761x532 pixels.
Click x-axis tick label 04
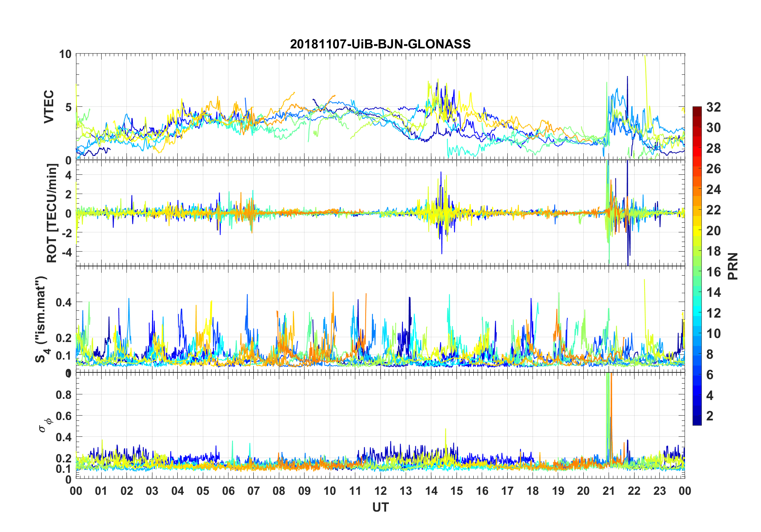tap(178, 491)
